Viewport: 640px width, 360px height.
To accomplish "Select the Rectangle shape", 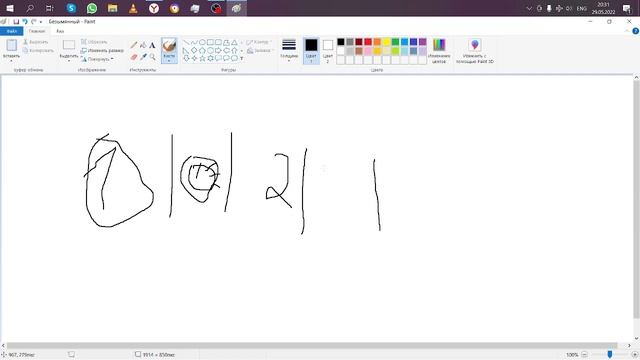I will click(210, 42).
